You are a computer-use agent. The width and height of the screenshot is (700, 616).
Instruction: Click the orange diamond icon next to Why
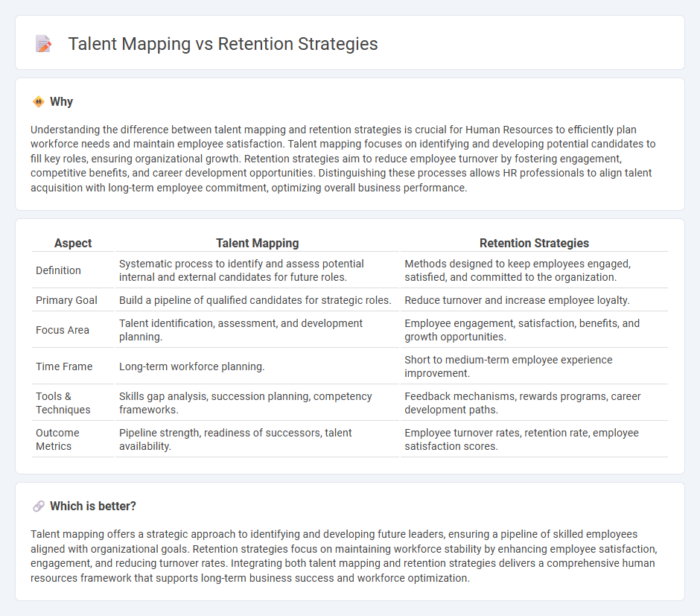39,102
